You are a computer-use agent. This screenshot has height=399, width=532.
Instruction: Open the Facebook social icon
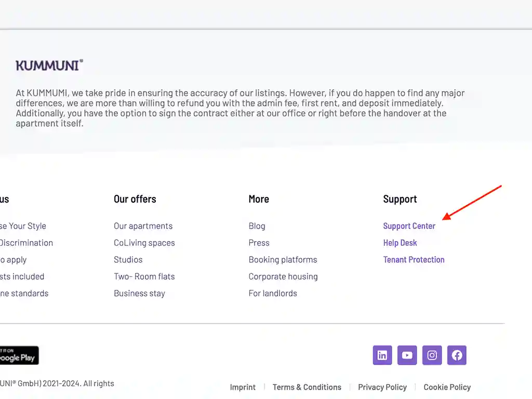[457, 355]
